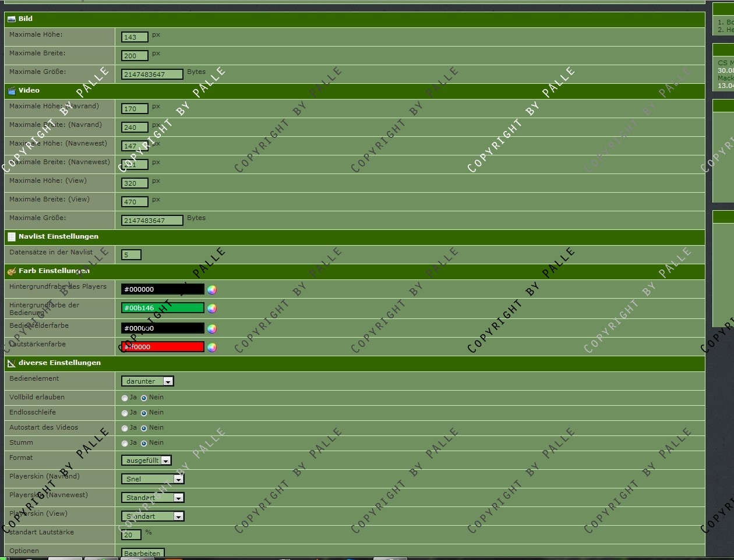Click the Video Maximale Breite (Navrand) field
The image size is (734, 560).
coord(135,127)
